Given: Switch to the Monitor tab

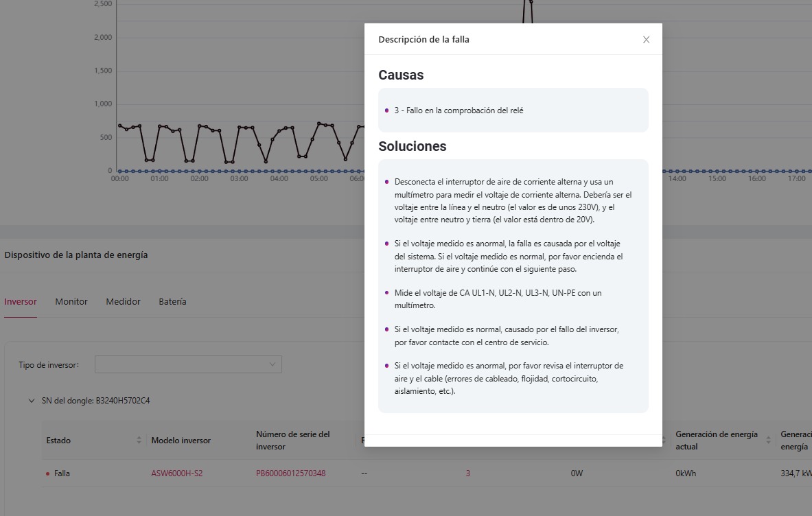Looking at the screenshot, I should [x=71, y=301].
